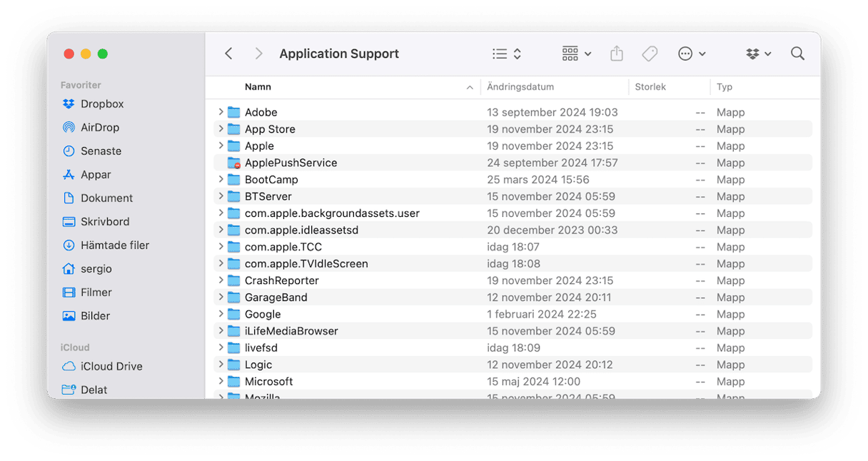Click the Tags toolbar icon
Viewport: 868px width, 461px height.
coord(650,54)
